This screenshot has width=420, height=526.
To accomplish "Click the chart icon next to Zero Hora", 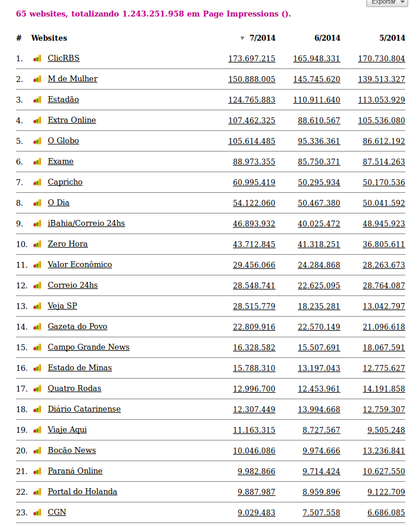I will 37,244.
